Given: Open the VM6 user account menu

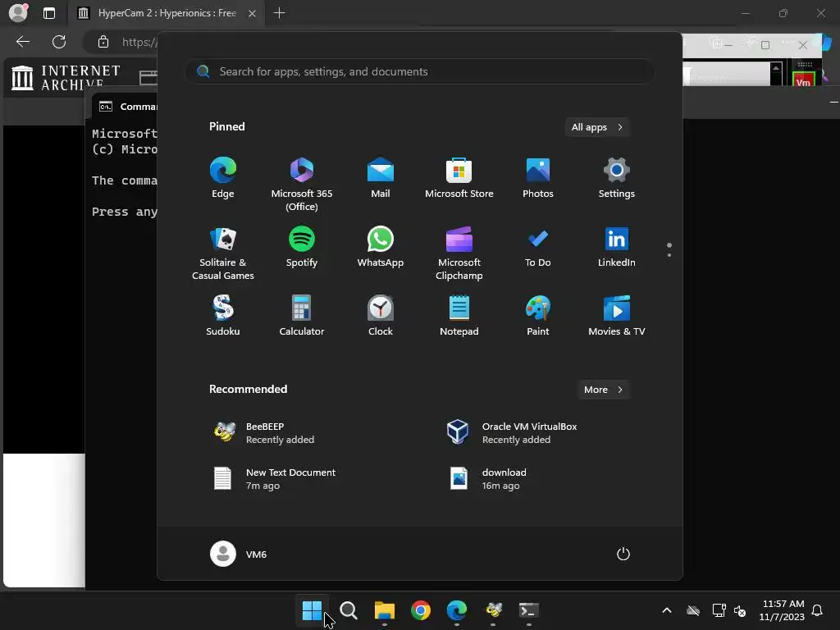Looking at the screenshot, I should click(239, 554).
